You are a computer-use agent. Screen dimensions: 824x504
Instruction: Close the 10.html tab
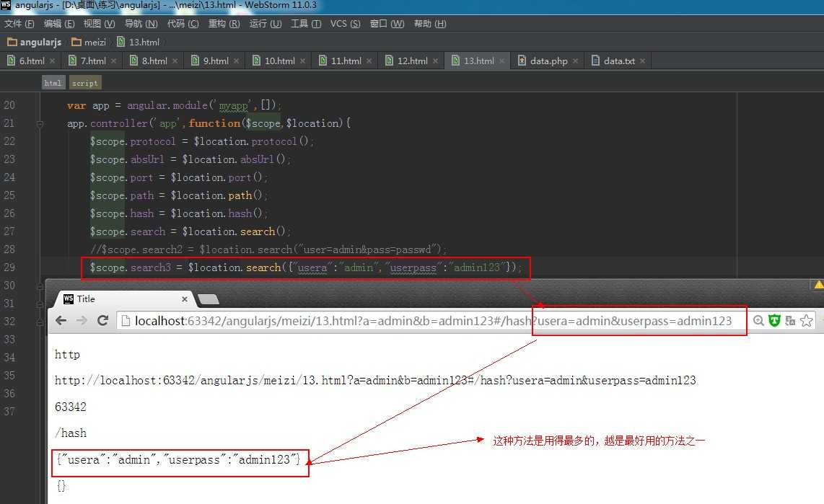click(x=302, y=61)
